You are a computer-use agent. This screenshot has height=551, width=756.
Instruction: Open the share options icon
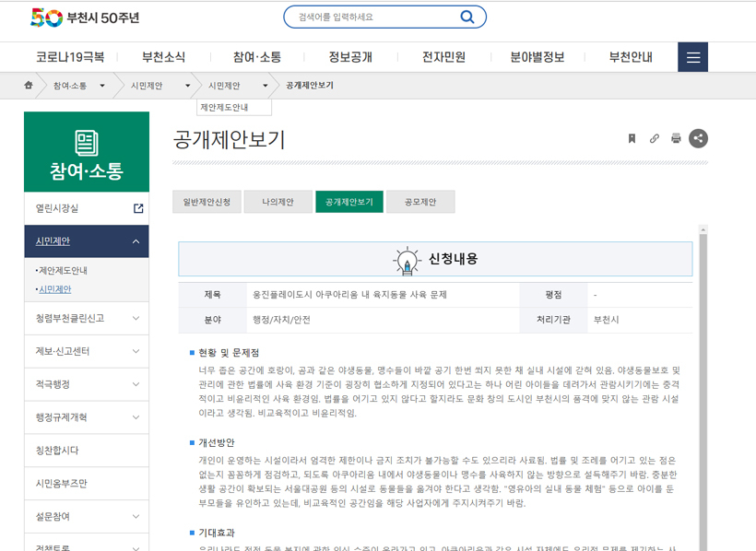(x=698, y=139)
